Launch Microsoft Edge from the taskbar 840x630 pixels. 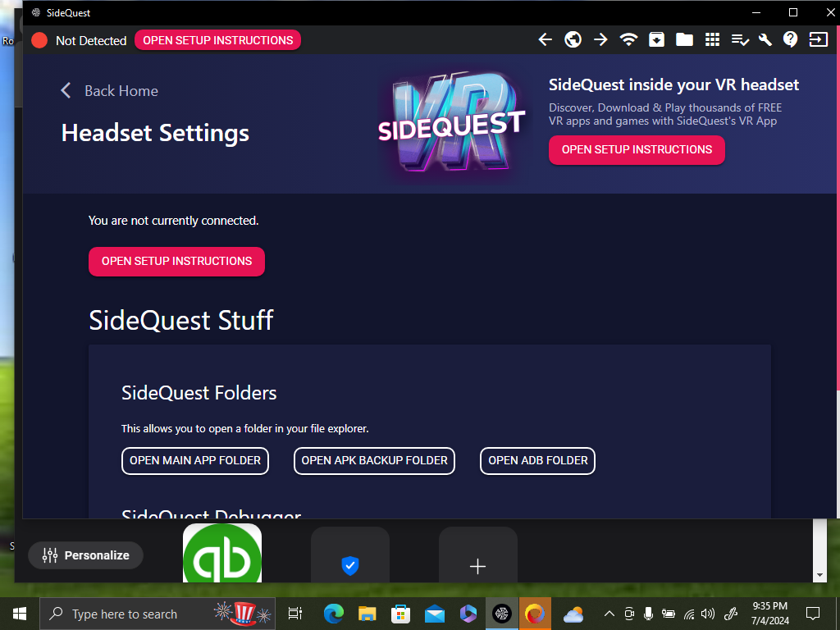pos(333,614)
